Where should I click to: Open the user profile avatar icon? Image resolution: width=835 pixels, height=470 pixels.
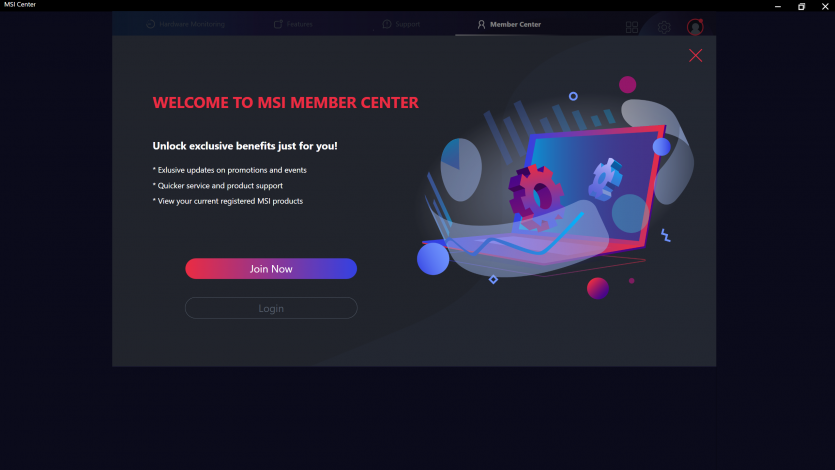695,27
